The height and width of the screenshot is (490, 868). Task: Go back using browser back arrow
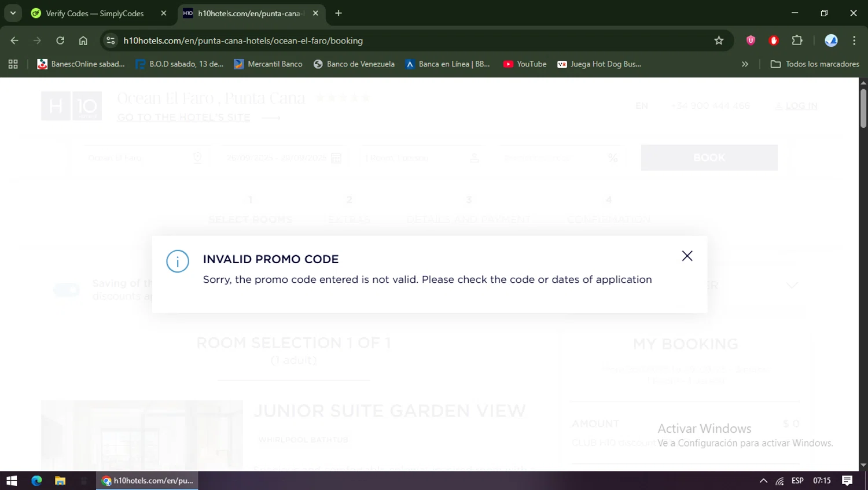click(x=14, y=40)
